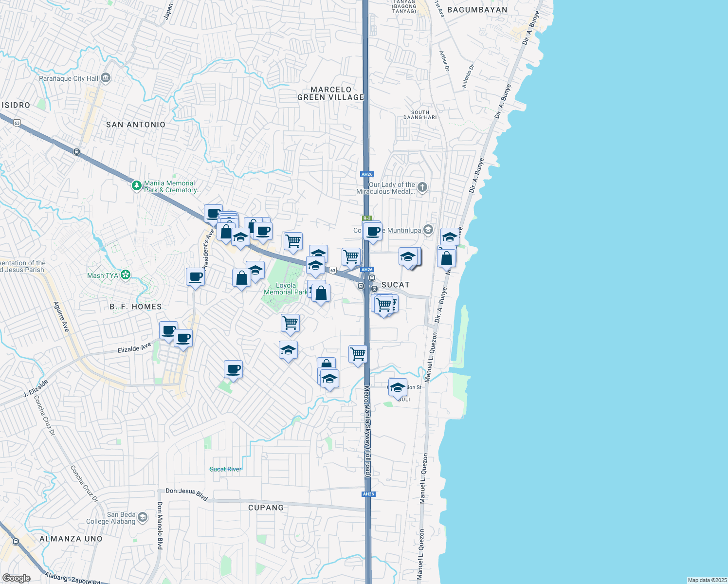728x584 pixels.
Task: Click the tree marker at Manila Memorial Park
Action: point(137,185)
